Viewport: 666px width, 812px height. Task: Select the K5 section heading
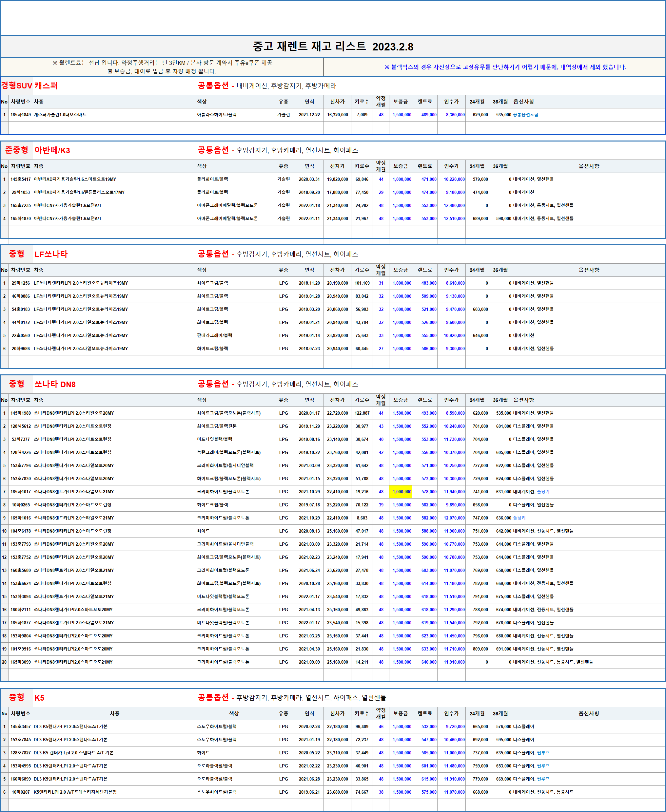click(39, 698)
